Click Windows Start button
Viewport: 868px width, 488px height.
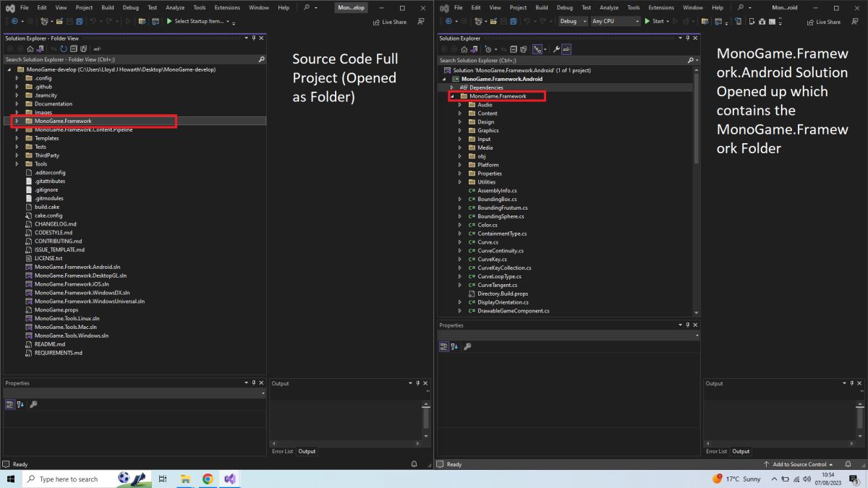11,479
